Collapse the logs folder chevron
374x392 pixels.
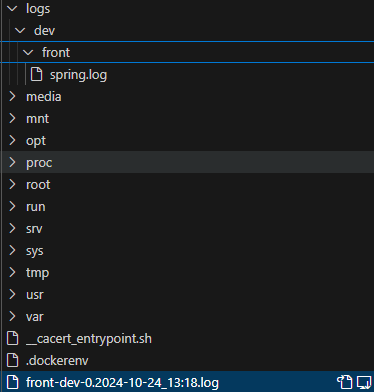click(12, 9)
